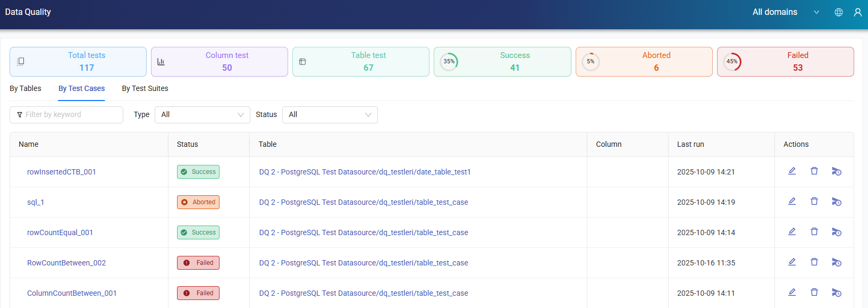Delete the rowInsertedCTB_001 test case
This screenshot has width=868, height=308.
point(814,171)
